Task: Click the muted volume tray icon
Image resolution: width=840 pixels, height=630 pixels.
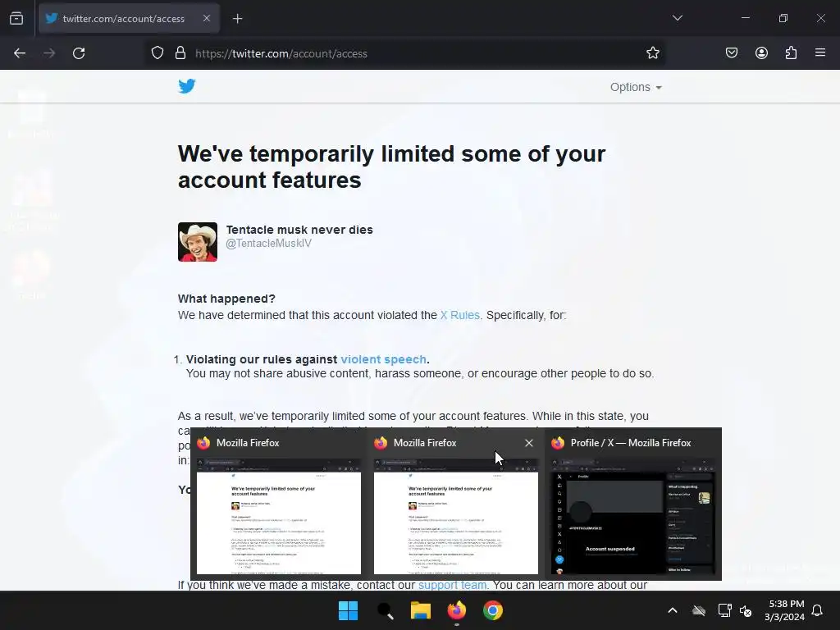Action: pyautogui.click(x=745, y=610)
